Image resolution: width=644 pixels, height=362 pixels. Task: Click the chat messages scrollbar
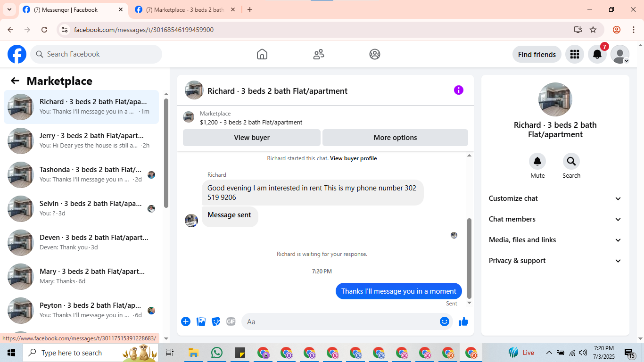point(469,258)
